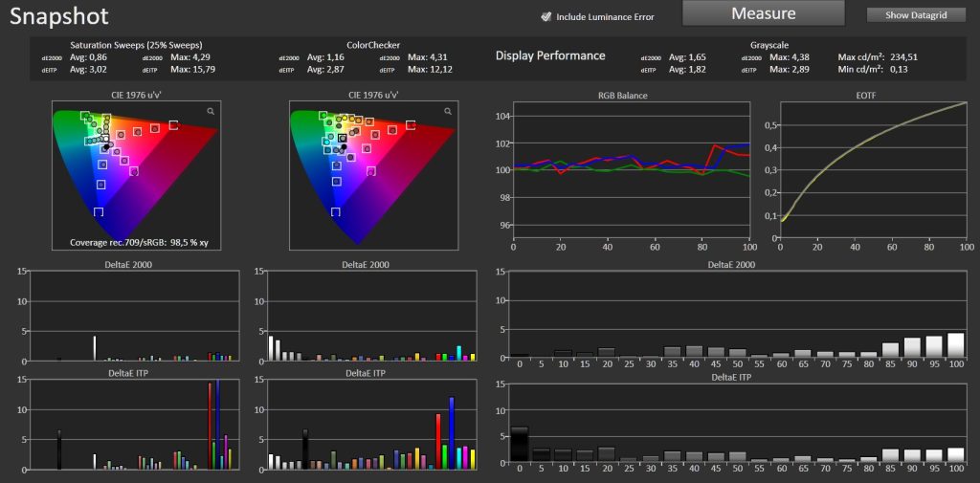This screenshot has height=483, width=980.
Task: Click the Measure button
Action: [763, 13]
